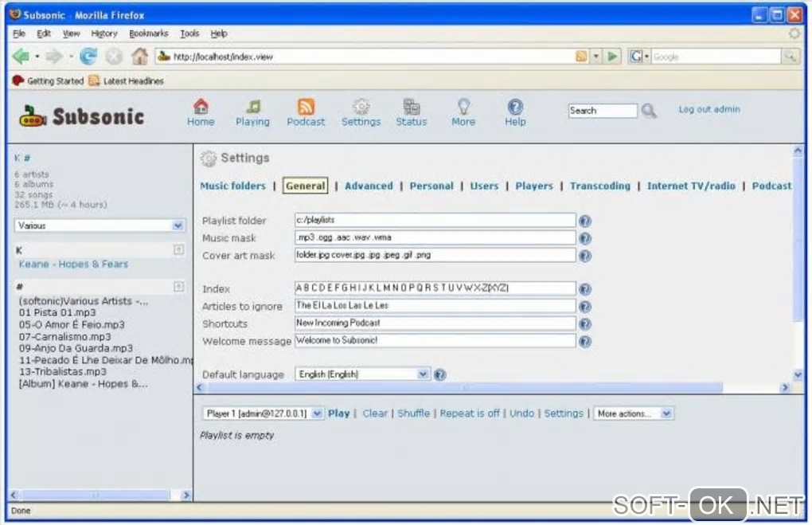Open the Player 1 selection dropdown

tap(263, 413)
